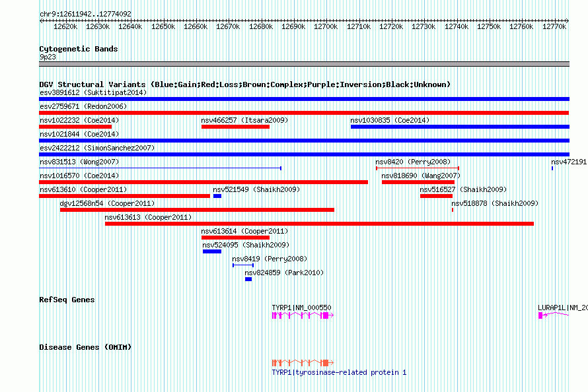
Task: Click the red bar under nsv1016570
Action: 203,182
